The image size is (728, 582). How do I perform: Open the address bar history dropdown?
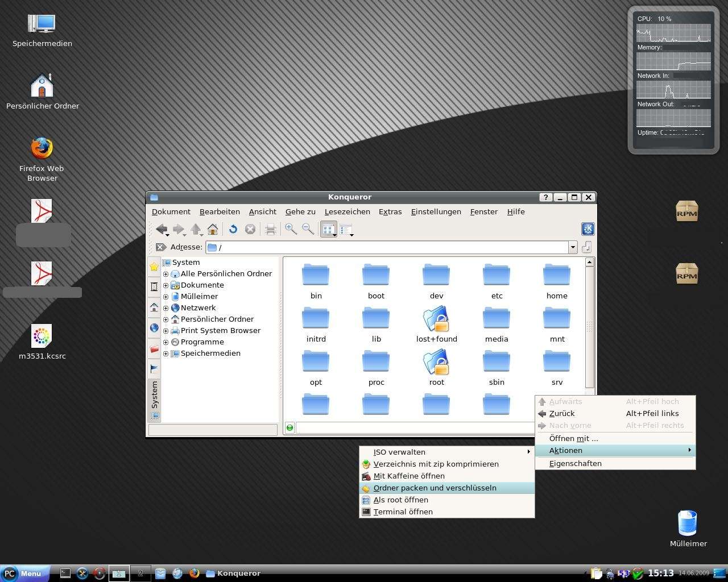pos(573,247)
